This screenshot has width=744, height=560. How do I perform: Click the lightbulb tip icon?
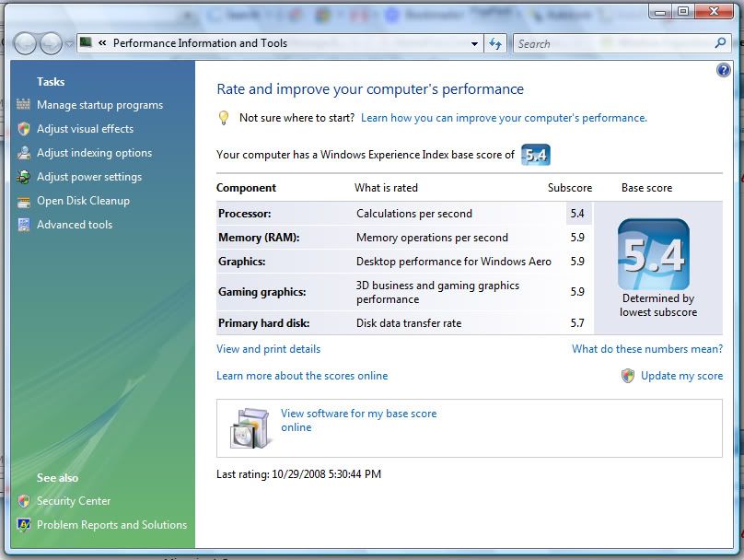click(x=224, y=118)
